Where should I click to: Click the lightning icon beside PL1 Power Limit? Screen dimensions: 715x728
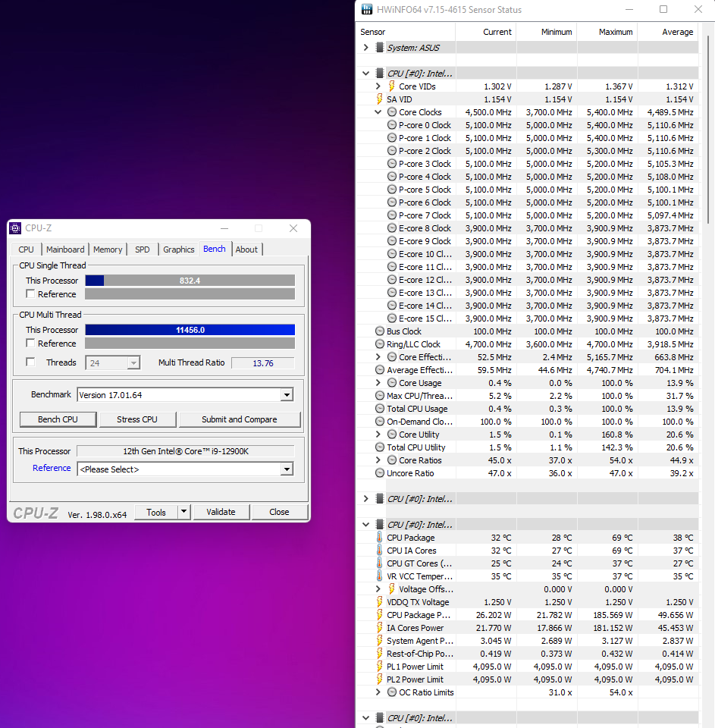[380, 667]
